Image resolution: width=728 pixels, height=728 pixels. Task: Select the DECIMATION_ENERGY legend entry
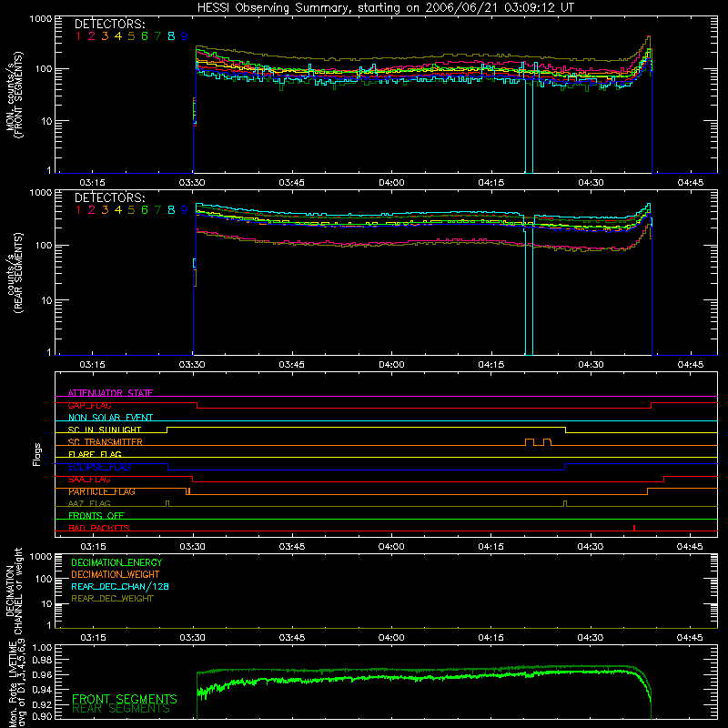click(x=116, y=562)
